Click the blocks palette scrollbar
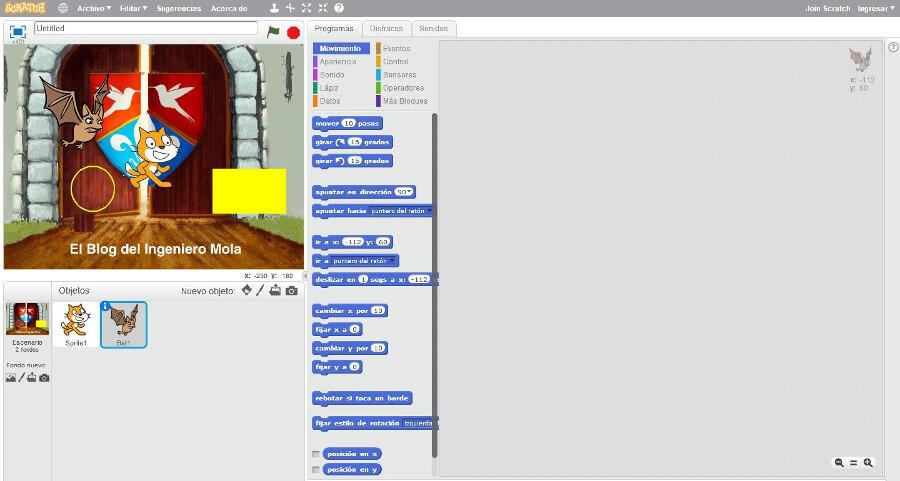Viewport: 900px width, 481px height. 435,285
